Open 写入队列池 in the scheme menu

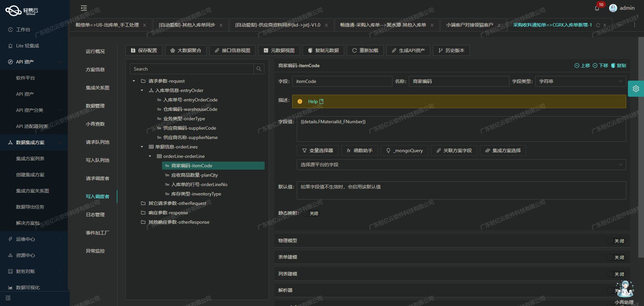[x=97, y=160]
